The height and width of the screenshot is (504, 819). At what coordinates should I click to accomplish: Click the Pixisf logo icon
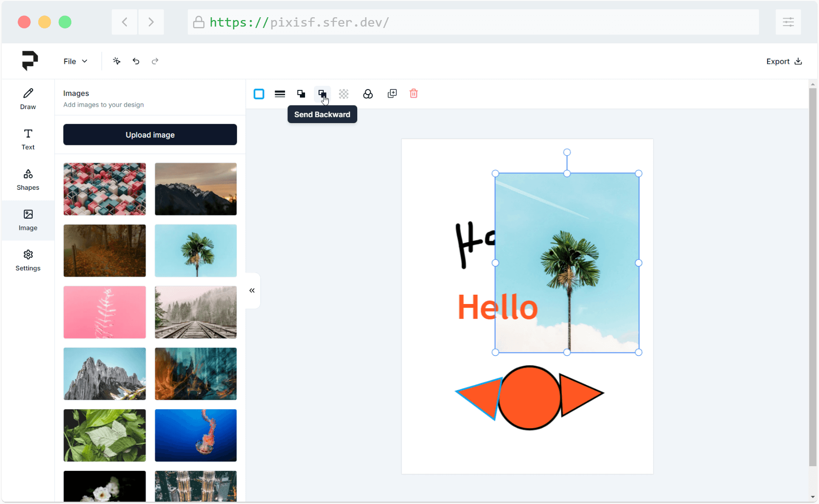(x=30, y=61)
